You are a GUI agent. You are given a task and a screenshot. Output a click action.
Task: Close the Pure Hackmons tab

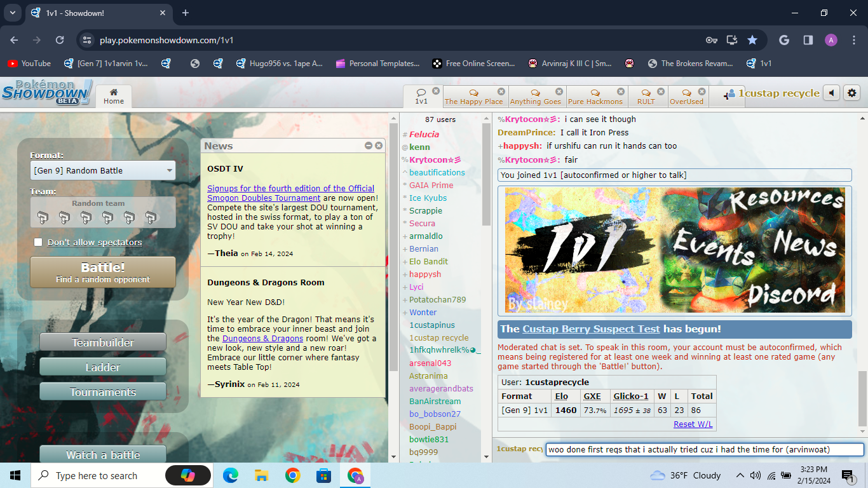621,91
